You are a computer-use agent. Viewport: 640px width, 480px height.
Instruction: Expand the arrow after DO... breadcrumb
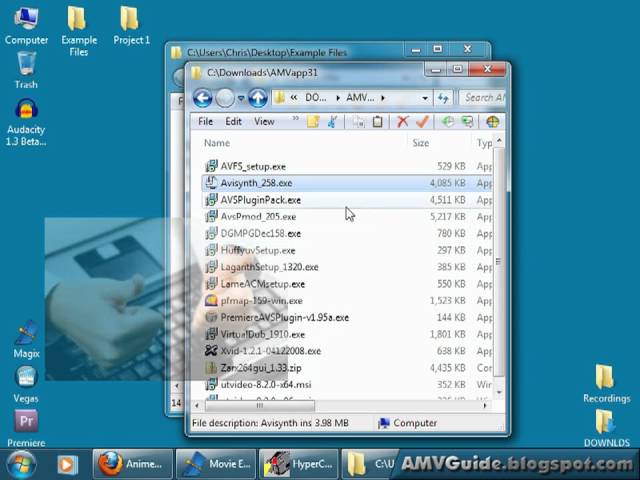(338, 98)
